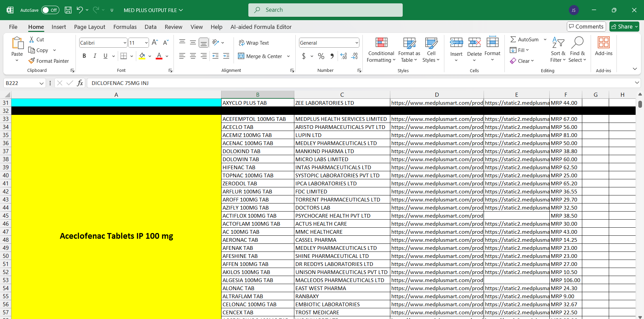
Task: Open Conditional Formatting icon
Action: (x=381, y=43)
